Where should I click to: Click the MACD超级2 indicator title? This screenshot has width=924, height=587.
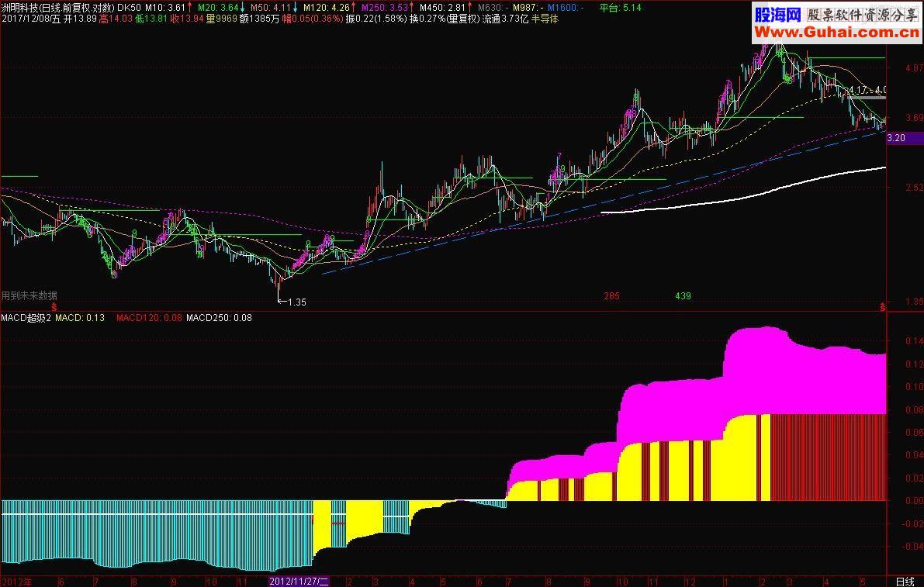click(x=26, y=318)
